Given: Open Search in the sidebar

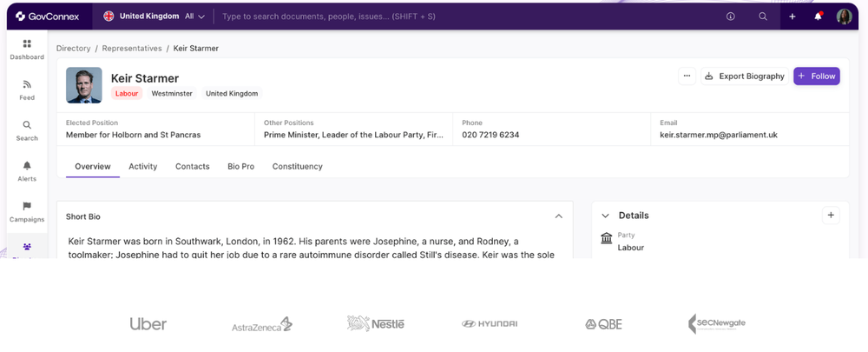Looking at the screenshot, I should 27,130.
